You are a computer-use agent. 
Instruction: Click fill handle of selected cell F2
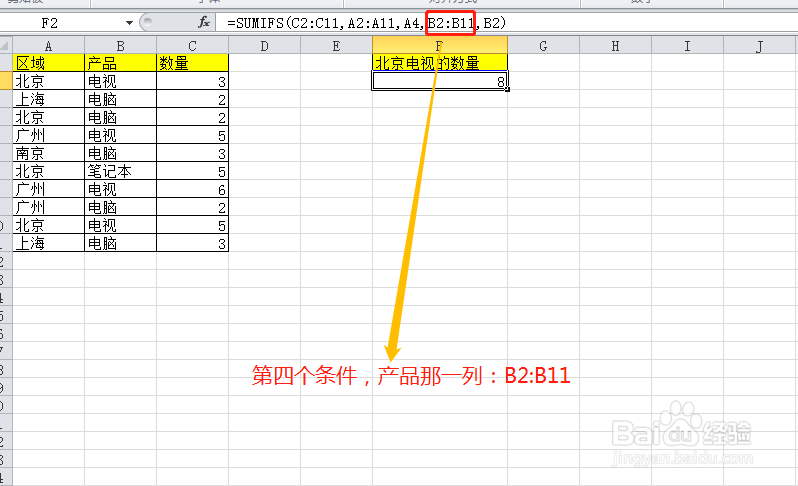click(x=507, y=90)
